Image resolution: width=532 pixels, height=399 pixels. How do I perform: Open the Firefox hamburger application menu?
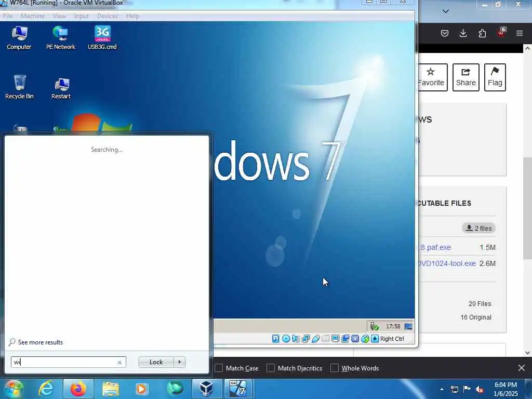tap(520, 33)
